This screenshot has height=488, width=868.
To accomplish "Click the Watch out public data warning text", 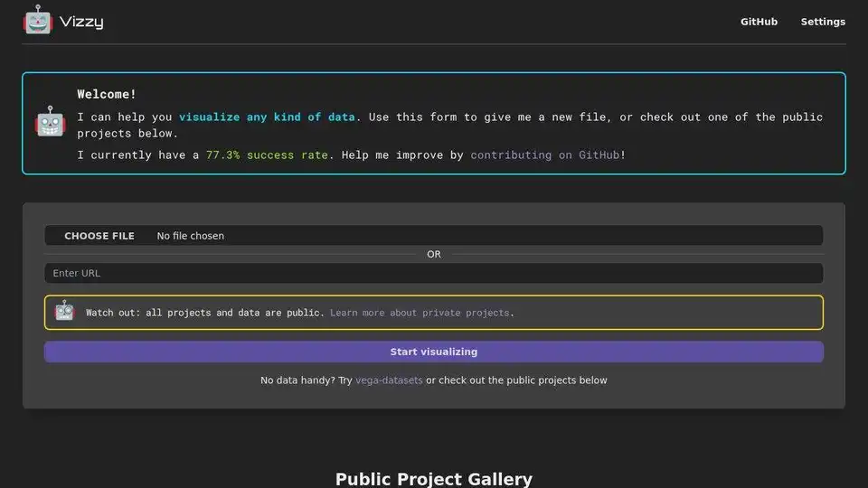I will tap(205, 313).
